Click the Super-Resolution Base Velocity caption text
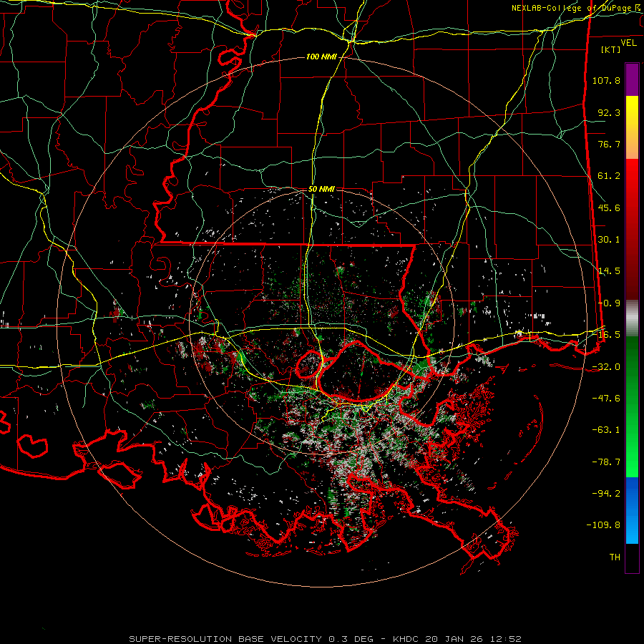 click(225, 639)
